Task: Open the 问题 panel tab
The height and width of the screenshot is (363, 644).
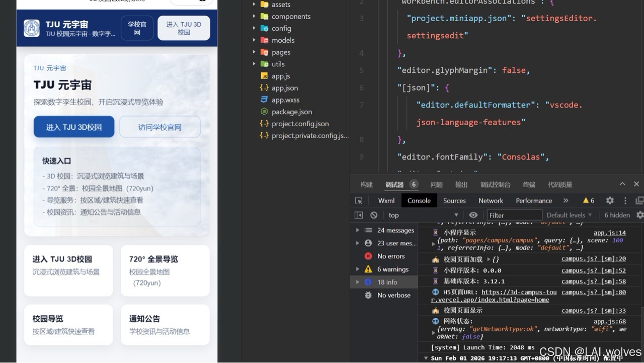Action: pos(437,185)
